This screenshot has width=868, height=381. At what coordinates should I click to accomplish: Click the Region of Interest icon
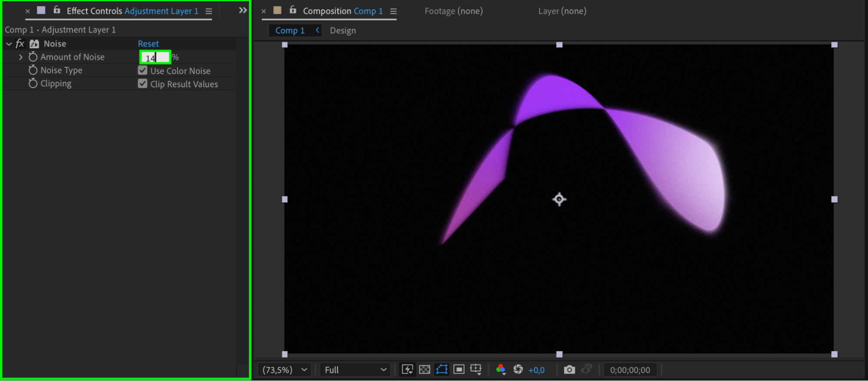pyautogui.click(x=459, y=369)
